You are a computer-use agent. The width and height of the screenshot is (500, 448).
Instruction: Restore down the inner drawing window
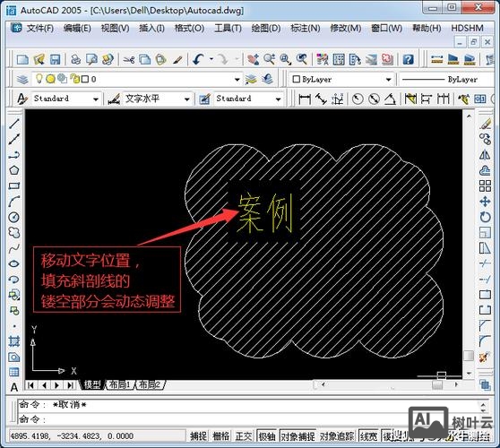pyautogui.click(x=473, y=42)
